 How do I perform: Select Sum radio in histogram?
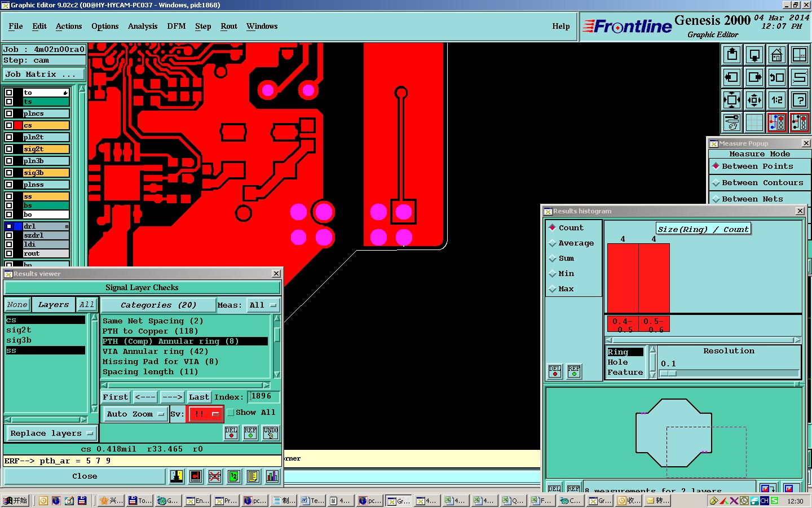561,259
